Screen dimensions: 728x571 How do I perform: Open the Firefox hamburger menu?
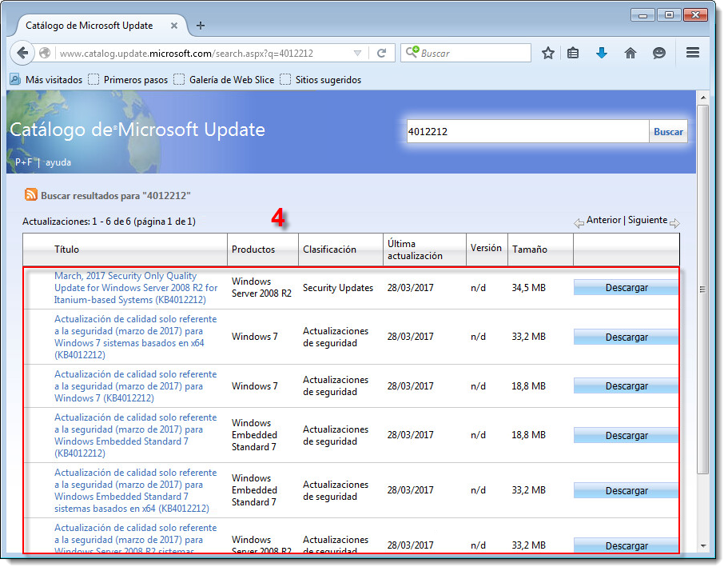point(693,53)
